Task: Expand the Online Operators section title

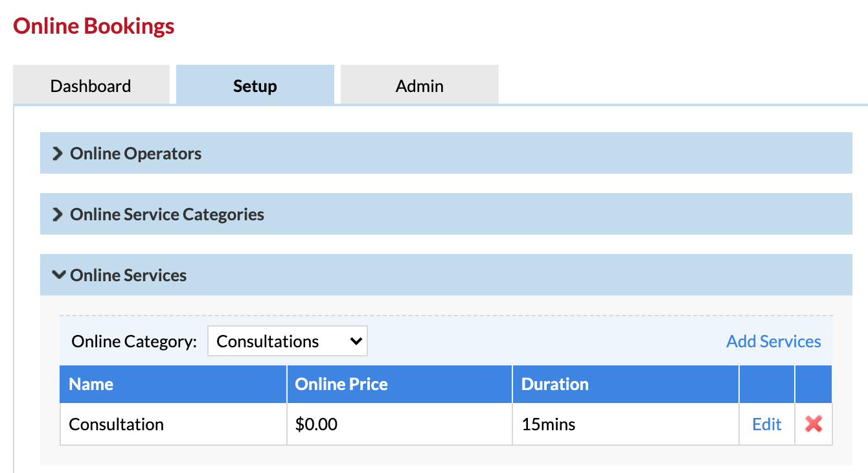Action: (136, 154)
